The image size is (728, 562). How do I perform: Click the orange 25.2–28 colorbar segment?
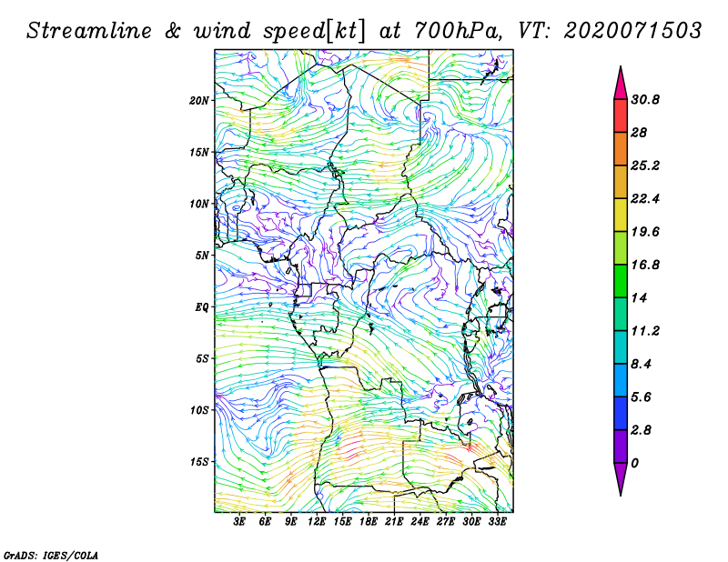[621, 149]
